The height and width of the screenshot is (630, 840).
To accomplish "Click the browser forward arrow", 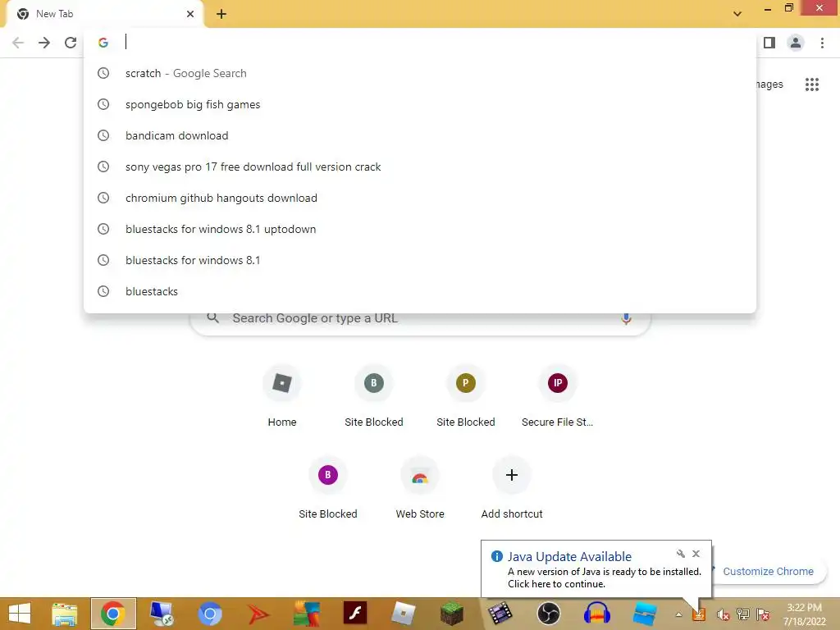I will click(x=44, y=43).
